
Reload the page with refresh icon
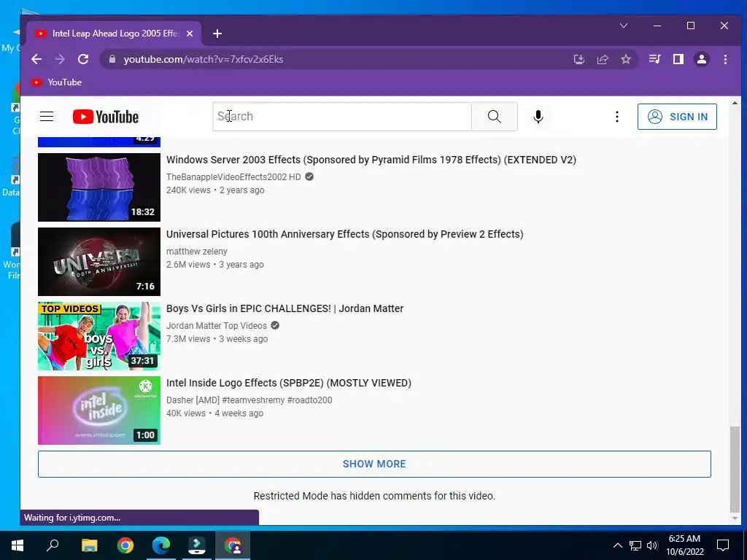[x=83, y=59]
